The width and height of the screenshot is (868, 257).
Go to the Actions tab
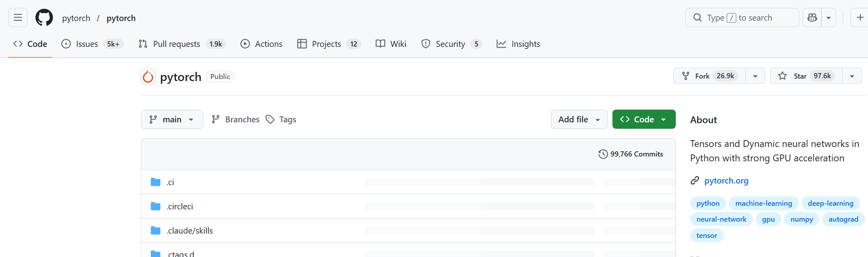tap(261, 44)
